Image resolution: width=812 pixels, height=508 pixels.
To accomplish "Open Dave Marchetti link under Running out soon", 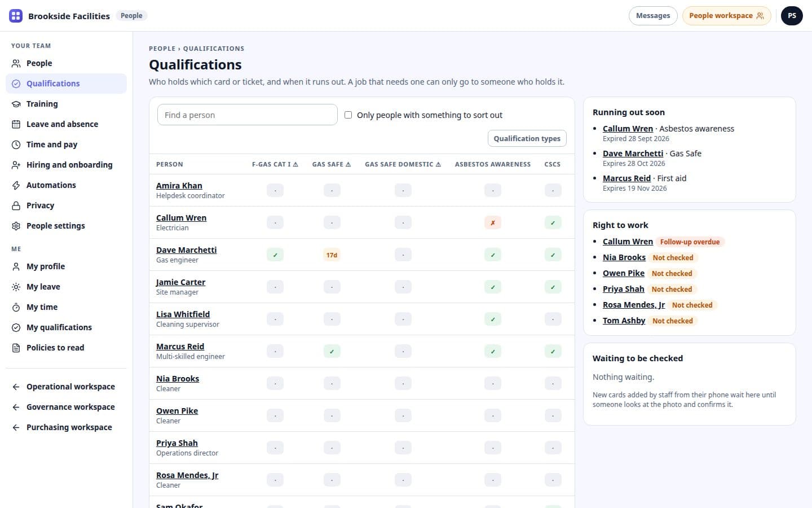I will tap(633, 154).
